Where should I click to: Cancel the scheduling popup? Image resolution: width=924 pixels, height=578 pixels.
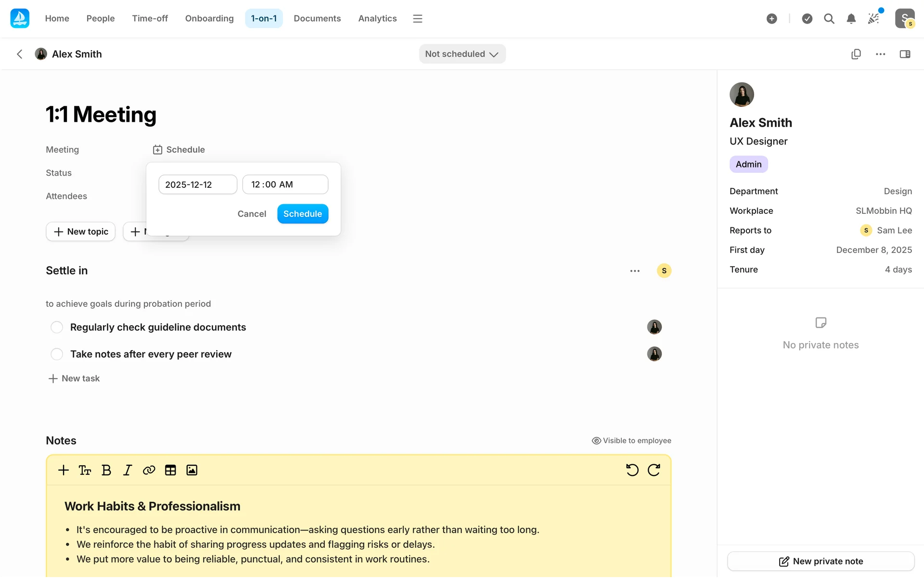(252, 214)
